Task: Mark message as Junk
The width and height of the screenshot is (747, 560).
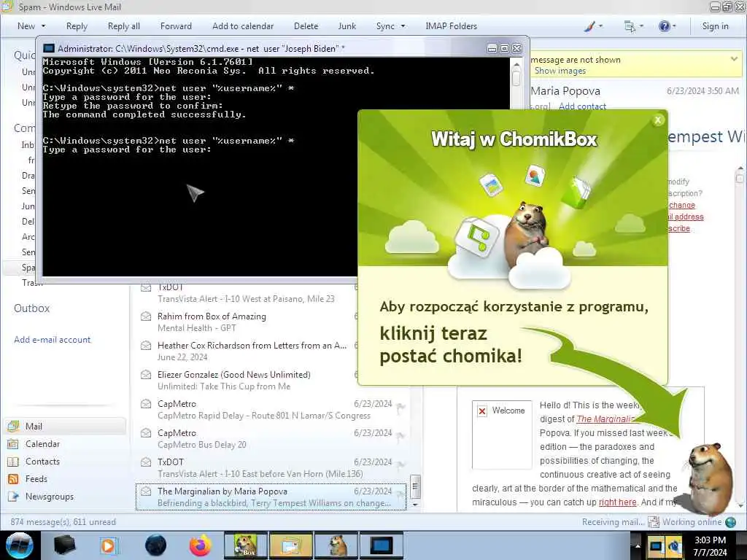Action: tap(347, 26)
